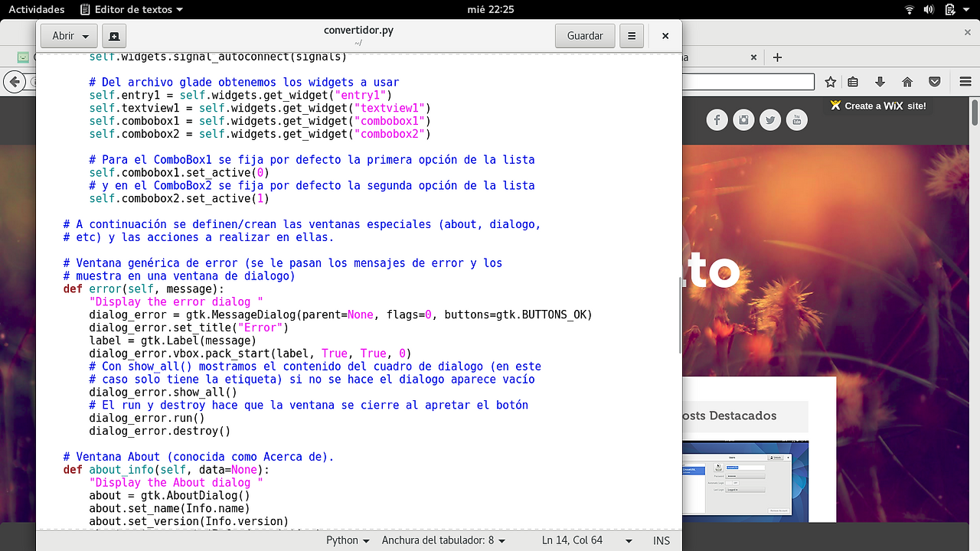Screen dimensions: 980x551
Task: Open the Actividades overview
Action: point(36,9)
